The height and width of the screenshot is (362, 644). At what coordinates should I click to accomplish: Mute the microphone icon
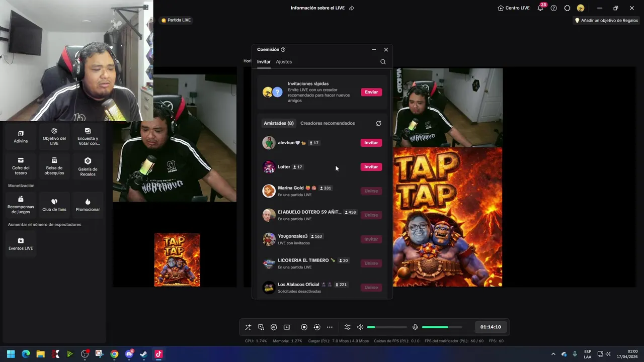click(415, 327)
